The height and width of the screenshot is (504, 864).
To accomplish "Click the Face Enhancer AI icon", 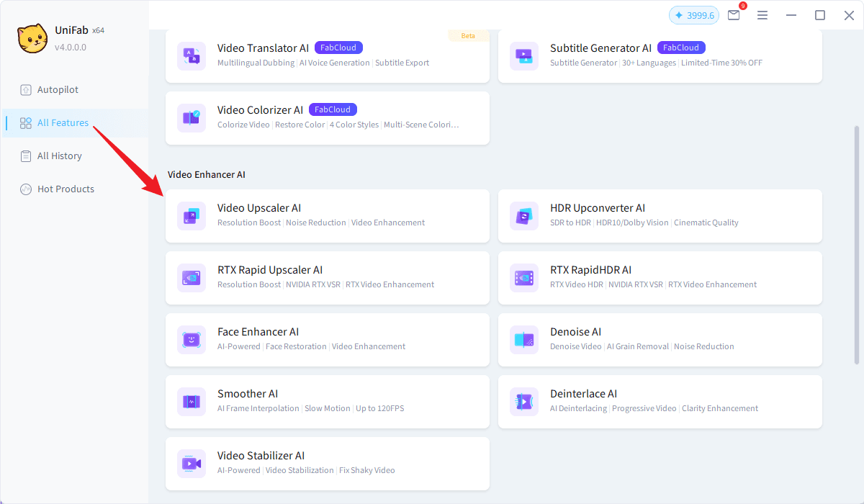I will point(192,340).
